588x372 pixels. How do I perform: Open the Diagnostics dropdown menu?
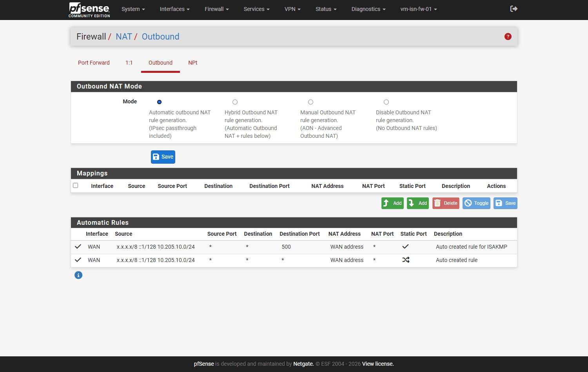(x=368, y=9)
